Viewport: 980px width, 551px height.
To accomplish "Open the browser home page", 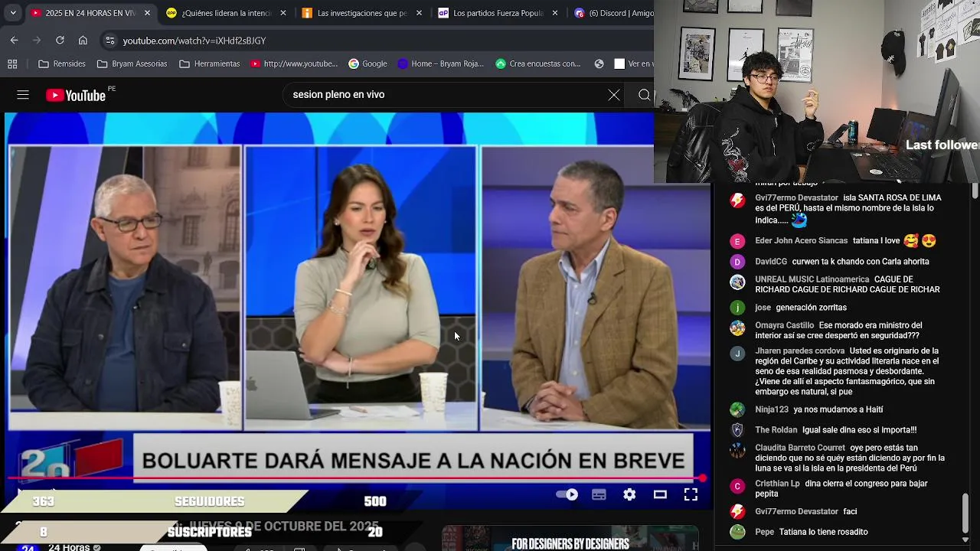I will click(x=83, y=41).
